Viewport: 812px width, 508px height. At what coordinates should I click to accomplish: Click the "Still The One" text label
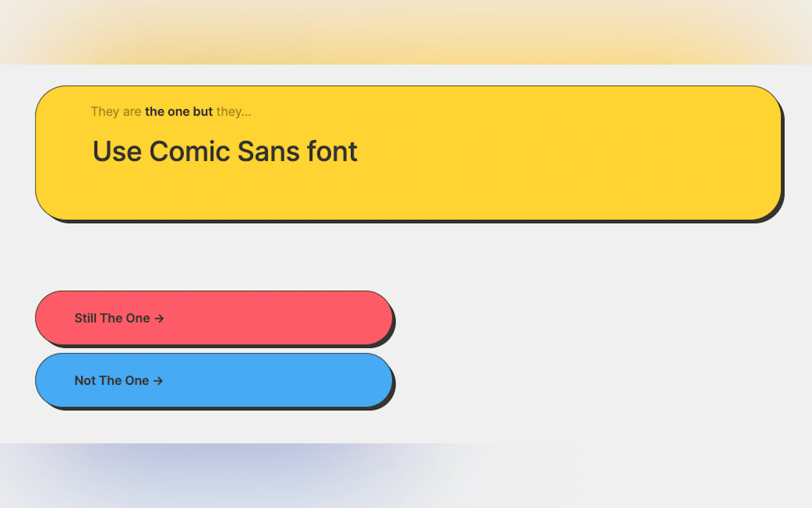(112, 318)
